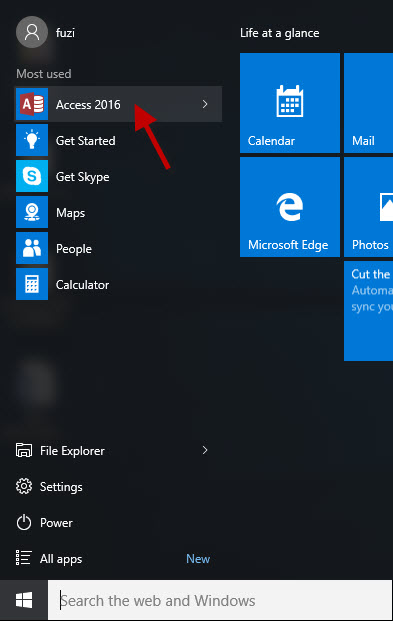
Task: Click the fuzi username text
Action: click(x=65, y=32)
